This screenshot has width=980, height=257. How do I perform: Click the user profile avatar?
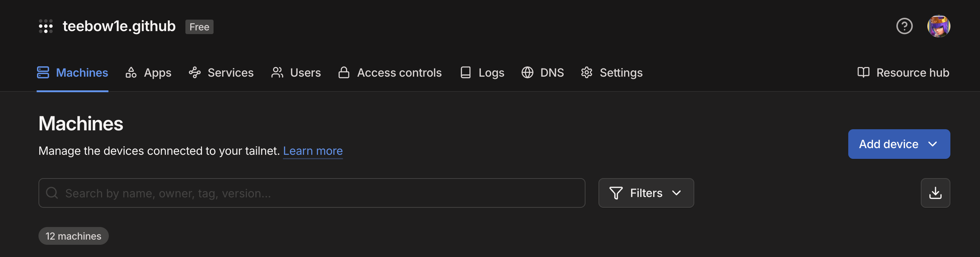(939, 26)
